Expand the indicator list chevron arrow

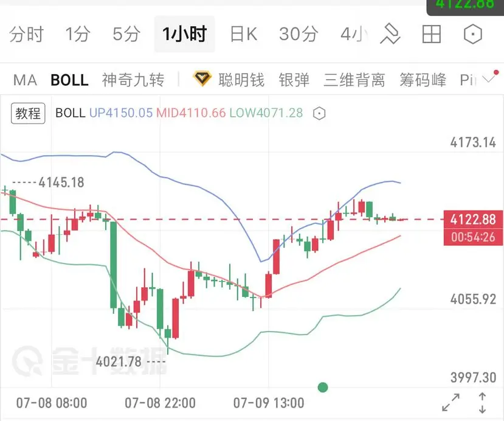click(489, 78)
